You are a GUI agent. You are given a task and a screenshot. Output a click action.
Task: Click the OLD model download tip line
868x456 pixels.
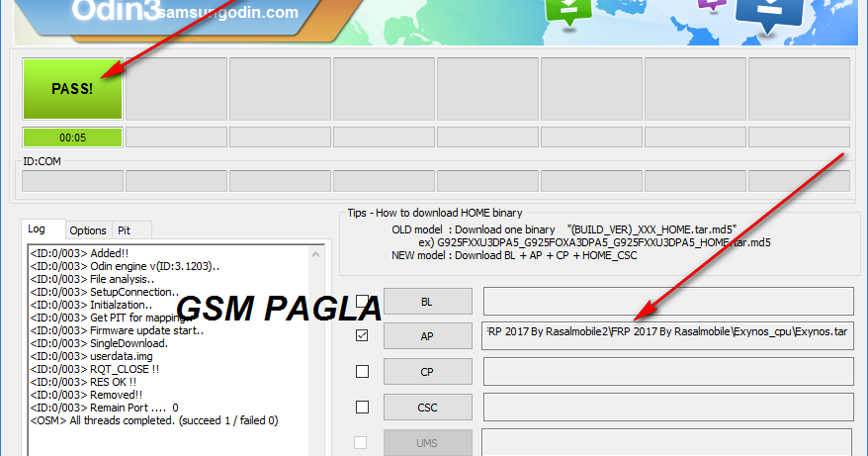[564, 229]
